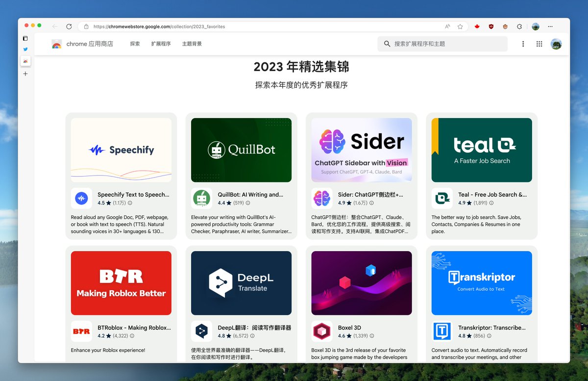Click the 探索本年度的优秀扩展程序 subtitle
588x381 pixels.
pyautogui.click(x=301, y=85)
